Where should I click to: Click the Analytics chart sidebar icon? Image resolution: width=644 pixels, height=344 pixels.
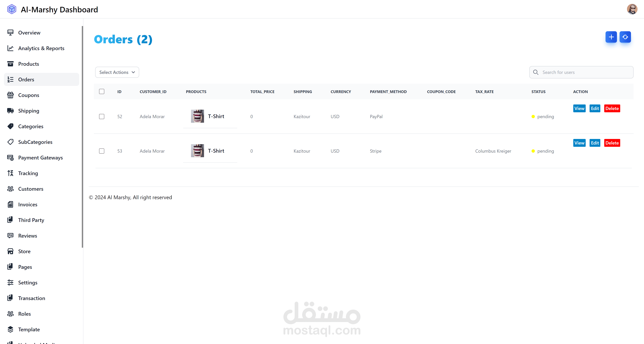[10, 48]
